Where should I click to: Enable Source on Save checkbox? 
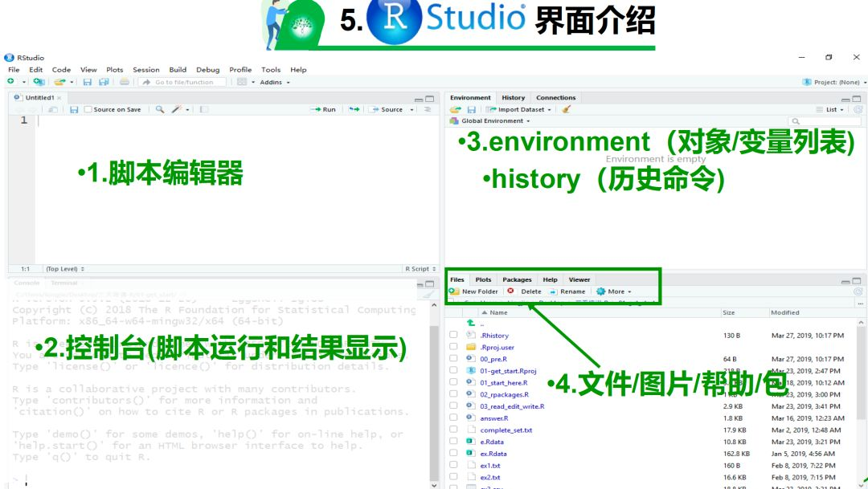(x=88, y=109)
